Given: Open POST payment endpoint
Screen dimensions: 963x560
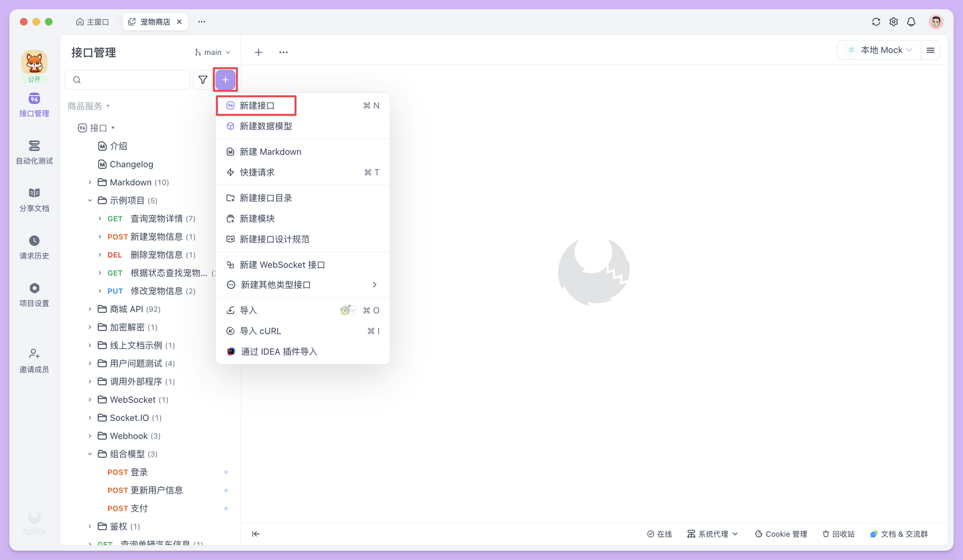Looking at the screenshot, I should (x=128, y=508).
